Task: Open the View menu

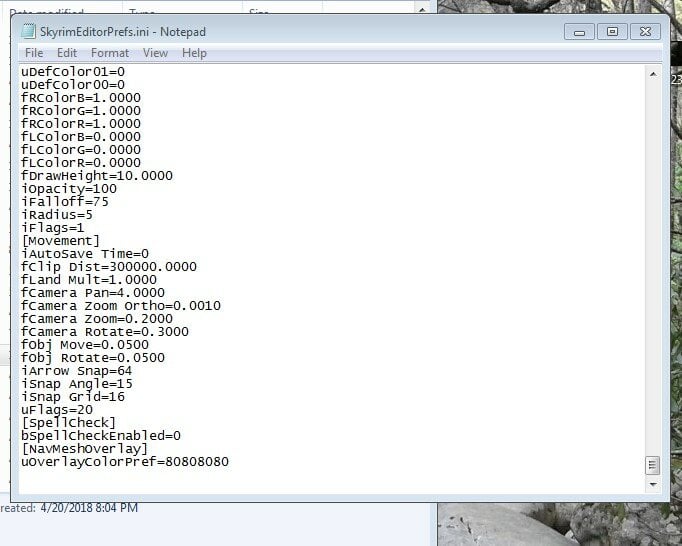Action: coord(155,53)
